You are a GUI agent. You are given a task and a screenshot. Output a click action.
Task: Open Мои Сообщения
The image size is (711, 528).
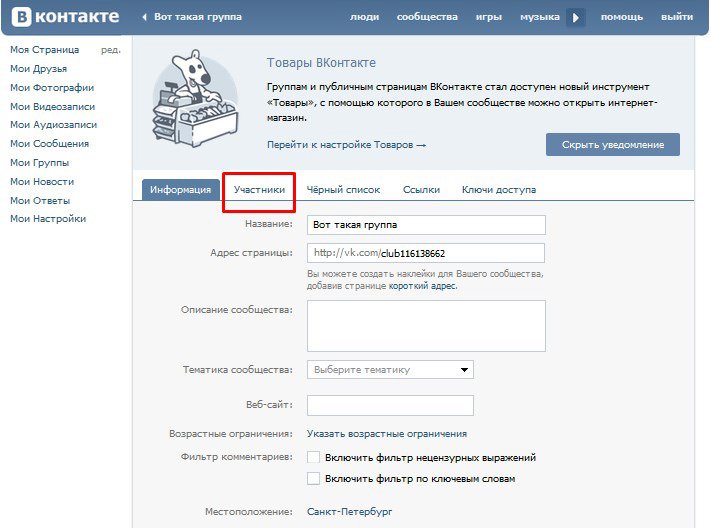pyautogui.click(x=49, y=144)
